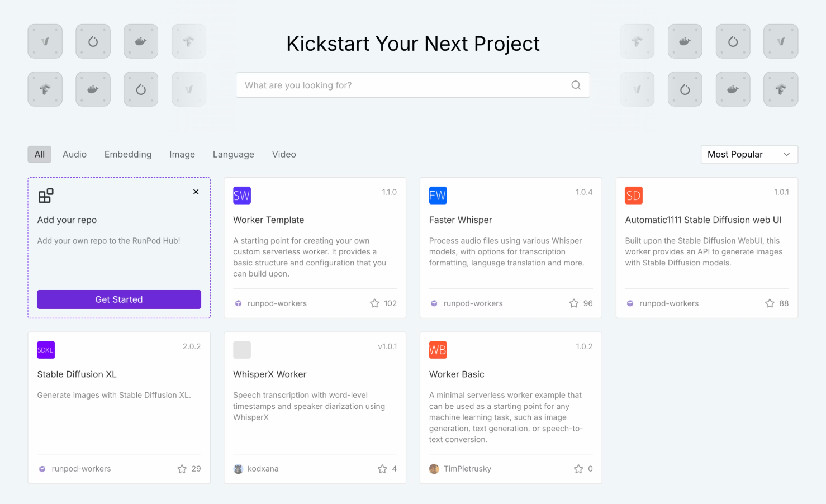826x504 pixels.
Task: Star the Stable Diffusion XL card
Action: click(x=182, y=468)
